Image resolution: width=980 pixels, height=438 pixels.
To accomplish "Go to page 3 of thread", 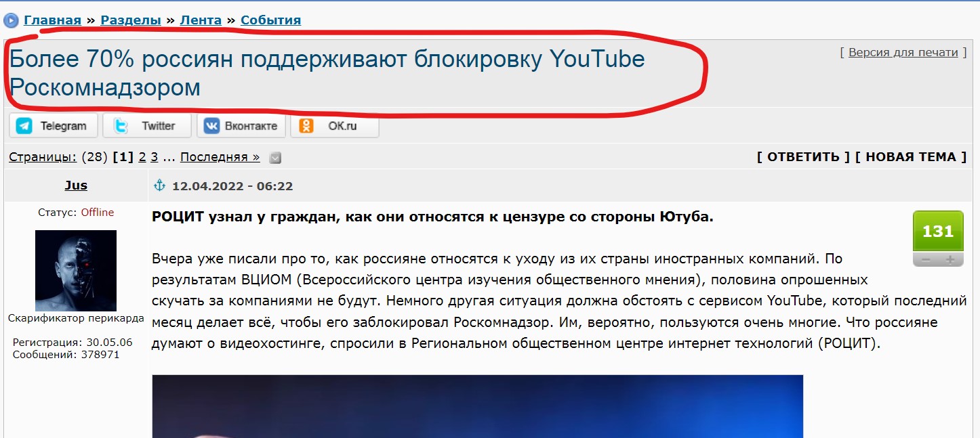I will (155, 157).
